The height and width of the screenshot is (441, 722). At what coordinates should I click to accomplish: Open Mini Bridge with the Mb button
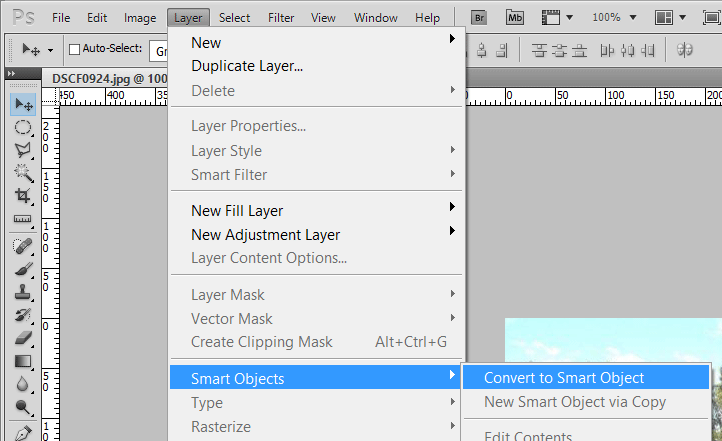pyautogui.click(x=516, y=18)
